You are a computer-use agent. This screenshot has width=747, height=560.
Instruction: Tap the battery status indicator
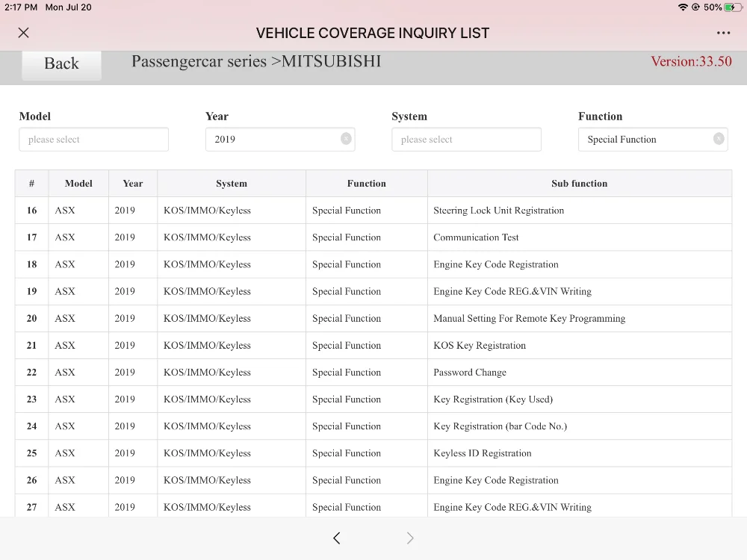pos(732,7)
